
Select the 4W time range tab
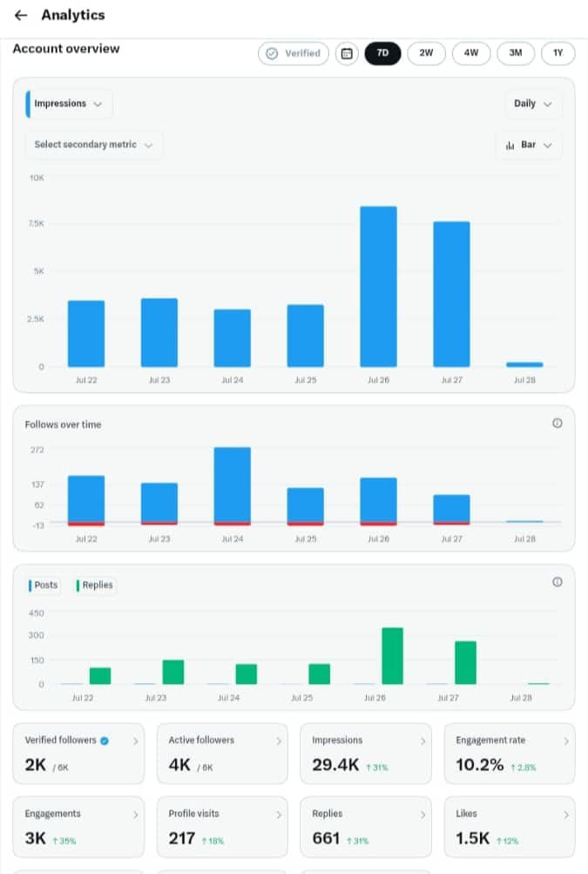tap(471, 53)
